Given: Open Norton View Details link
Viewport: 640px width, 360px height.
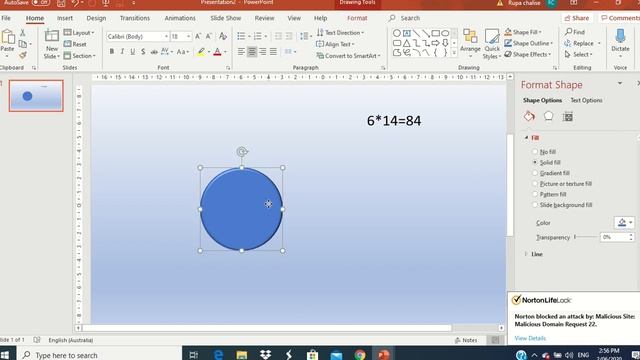Looking at the screenshot, I should coord(530,338).
